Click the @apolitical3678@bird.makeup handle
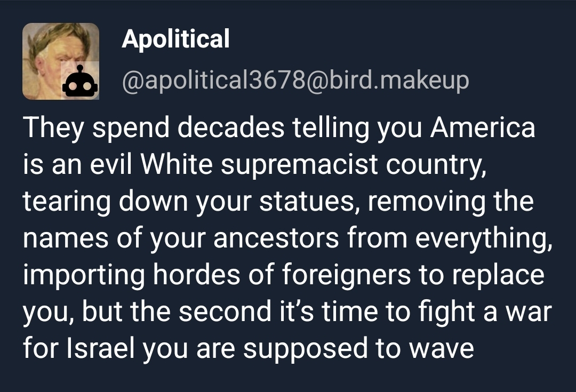 coord(295,81)
